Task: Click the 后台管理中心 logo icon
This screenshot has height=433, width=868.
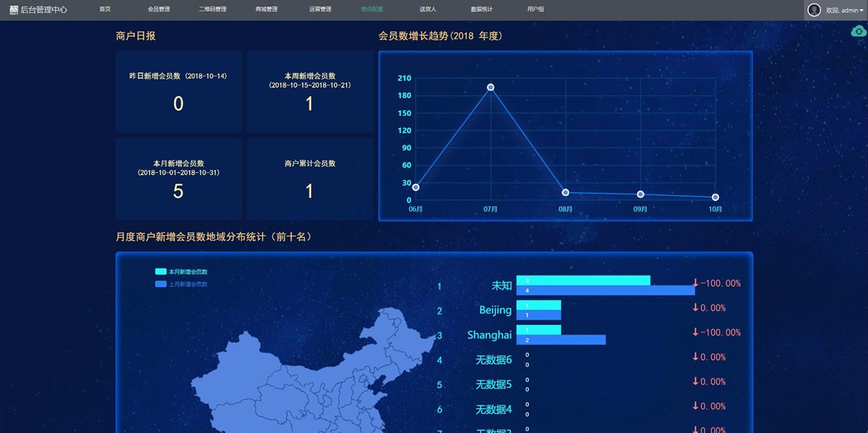Action: pyautogui.click(x=13, y=10)
